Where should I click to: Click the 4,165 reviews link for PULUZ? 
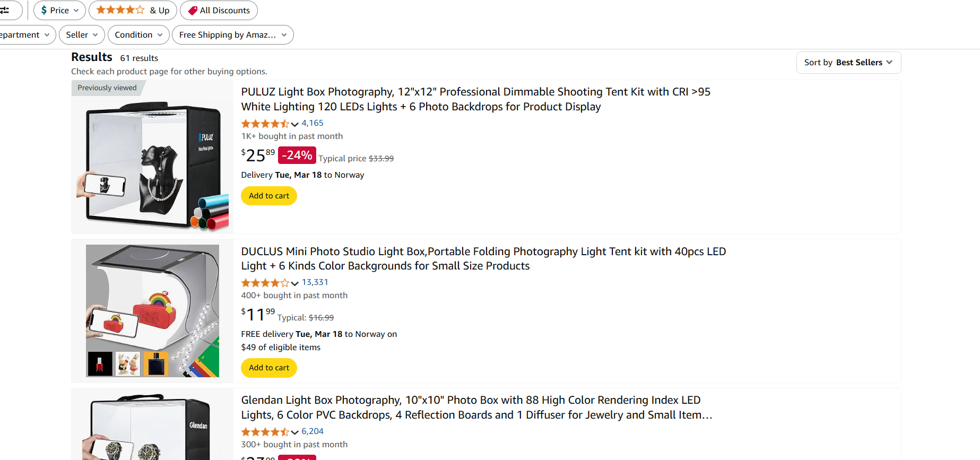pos(313,123)
